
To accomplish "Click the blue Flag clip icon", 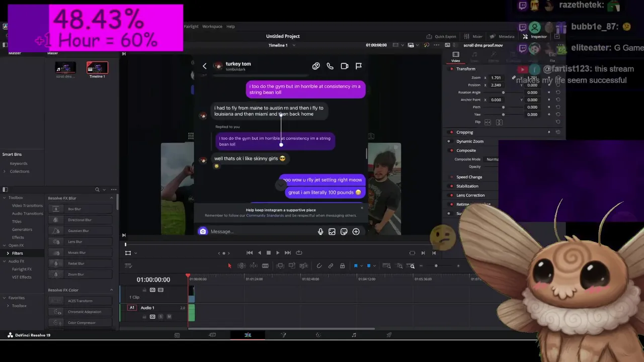I will click(x=356, y=266).
